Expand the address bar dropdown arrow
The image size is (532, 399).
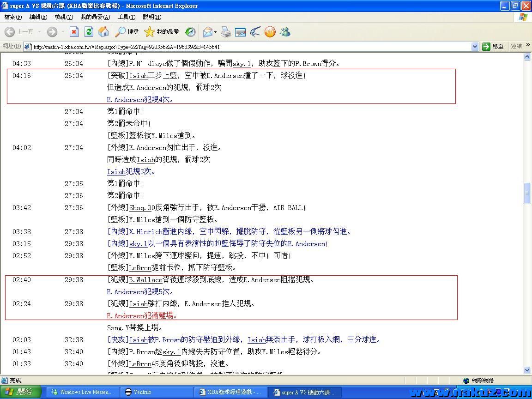click(x=475, y=46)
